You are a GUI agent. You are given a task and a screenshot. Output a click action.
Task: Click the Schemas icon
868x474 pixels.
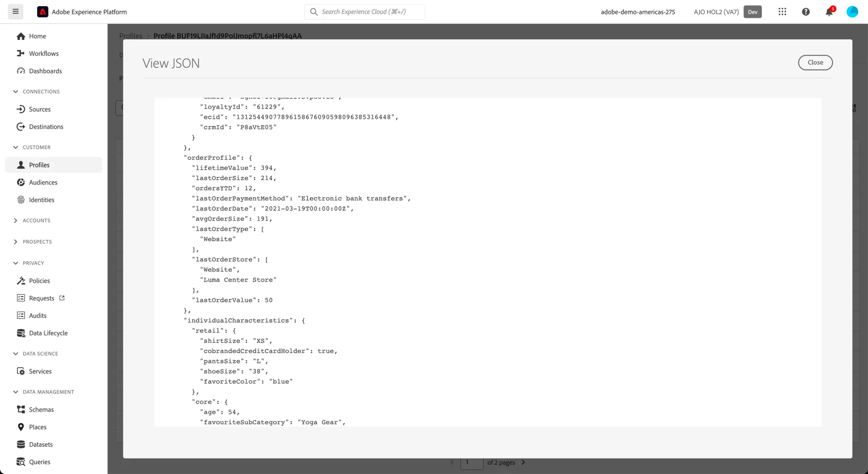(x=21, y=410)
